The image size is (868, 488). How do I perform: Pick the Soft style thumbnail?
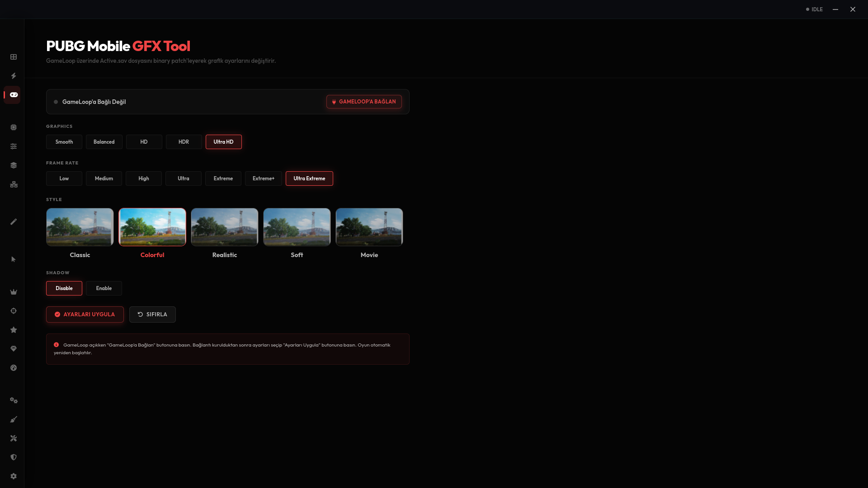[297, 227]
